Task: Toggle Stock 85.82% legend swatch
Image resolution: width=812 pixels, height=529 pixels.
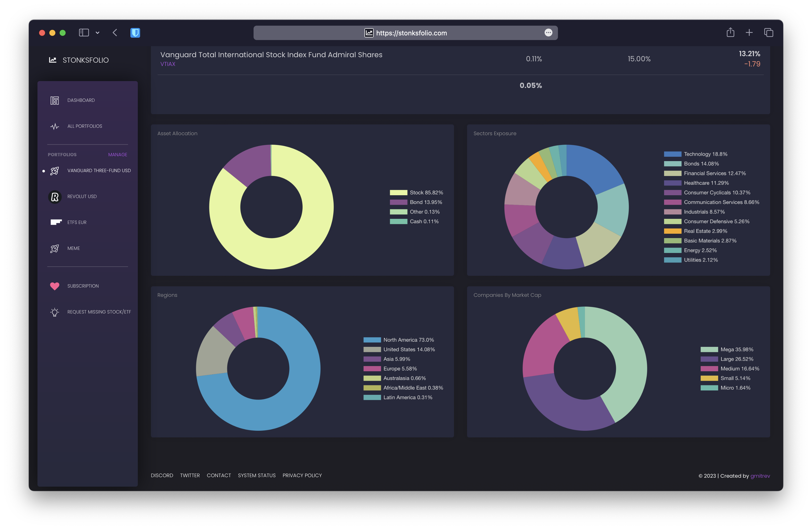Action: [x=399, y=193]
